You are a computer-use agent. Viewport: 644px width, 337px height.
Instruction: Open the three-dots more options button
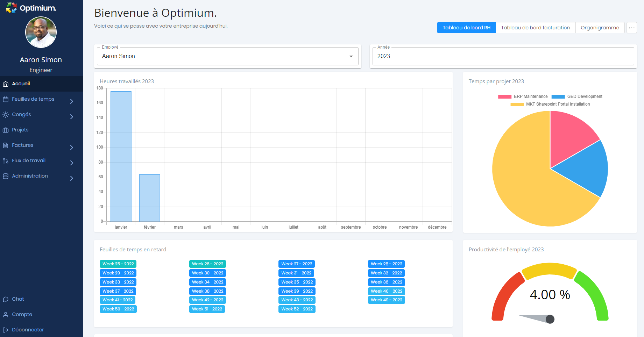631,28
